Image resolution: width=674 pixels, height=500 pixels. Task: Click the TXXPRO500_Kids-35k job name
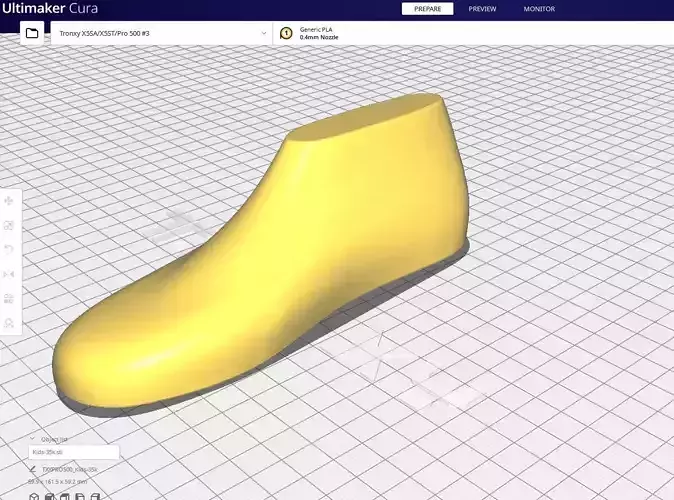coord(70,469)
